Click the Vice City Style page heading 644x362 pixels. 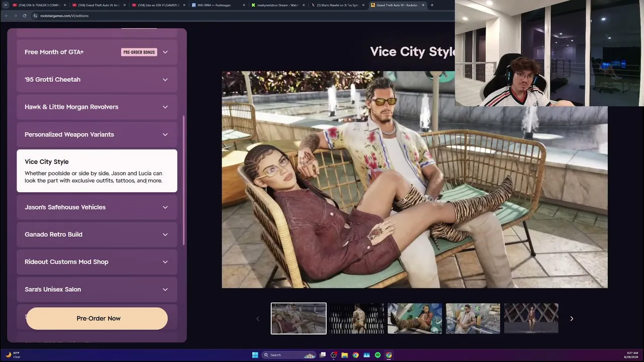(x=413, y=52)
